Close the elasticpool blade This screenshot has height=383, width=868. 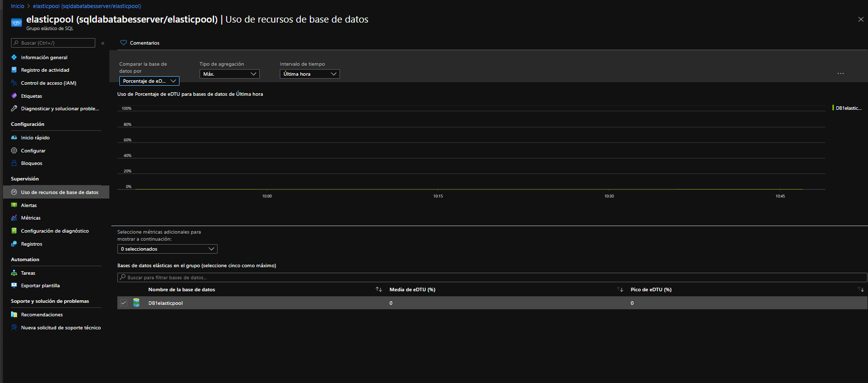(x=861, y=19)
